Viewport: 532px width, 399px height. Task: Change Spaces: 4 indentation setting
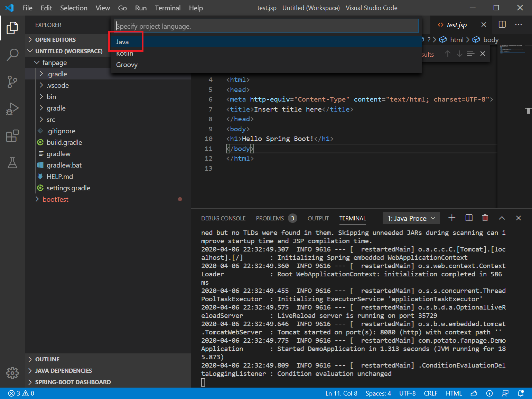coord(378,393)
